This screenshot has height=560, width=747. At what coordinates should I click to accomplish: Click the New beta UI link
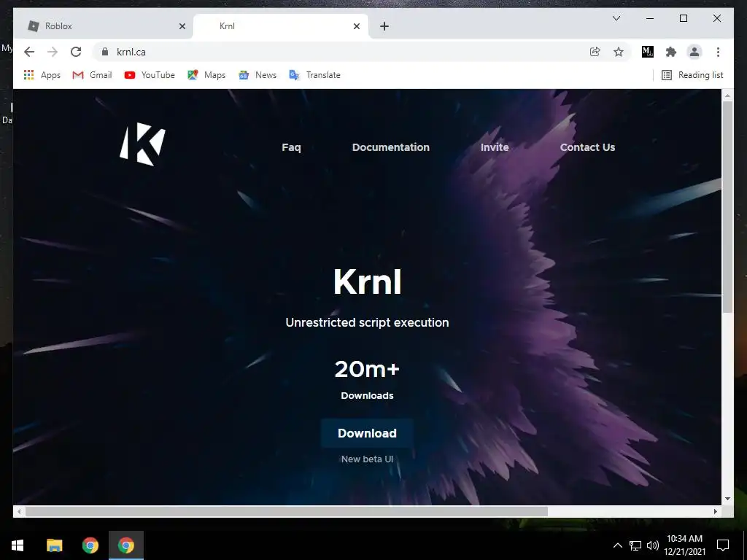(367, 459)
